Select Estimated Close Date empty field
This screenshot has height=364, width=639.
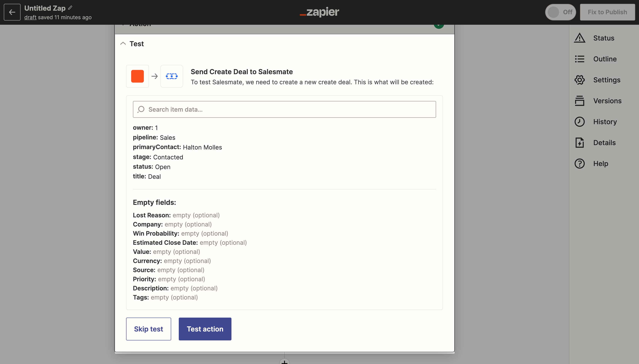[x=190, y=242]
